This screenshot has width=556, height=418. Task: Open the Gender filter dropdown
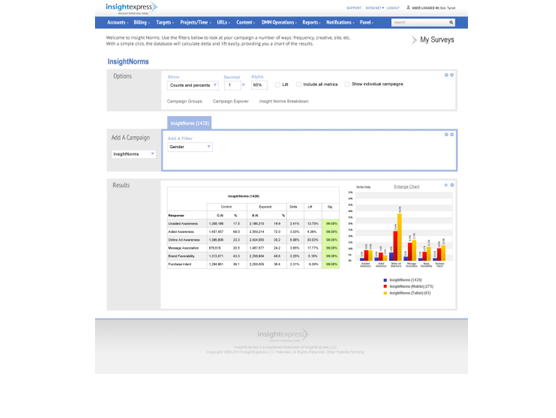click(x=190, y=147)
